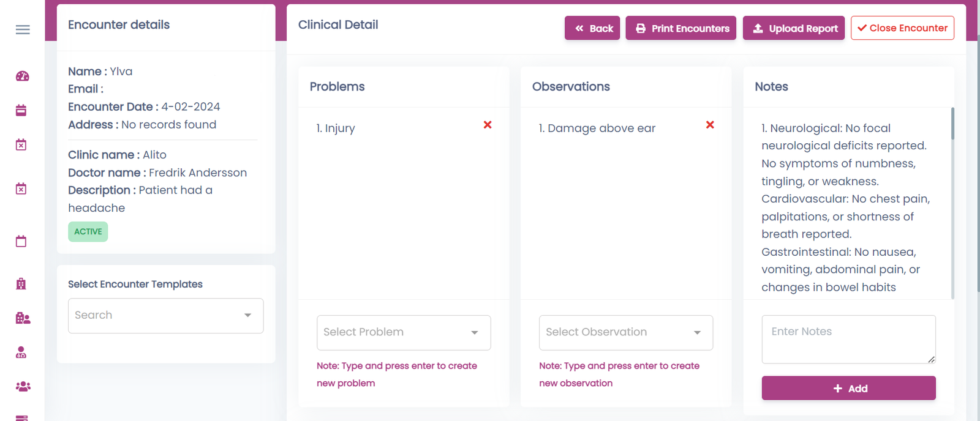This screenshot has height=421, width=980.
Task: Open the dashboard gauge icon in sidebar
Action: [x=23, y=76]
